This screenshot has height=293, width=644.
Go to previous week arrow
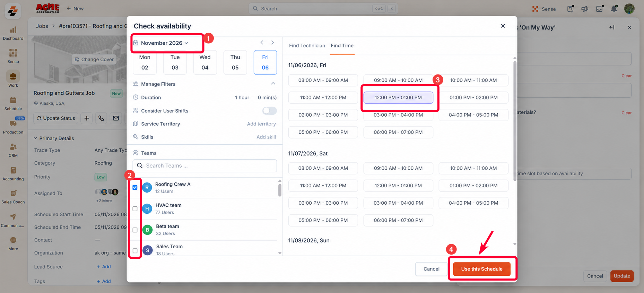pyautogui.click(x=262, y=42)
